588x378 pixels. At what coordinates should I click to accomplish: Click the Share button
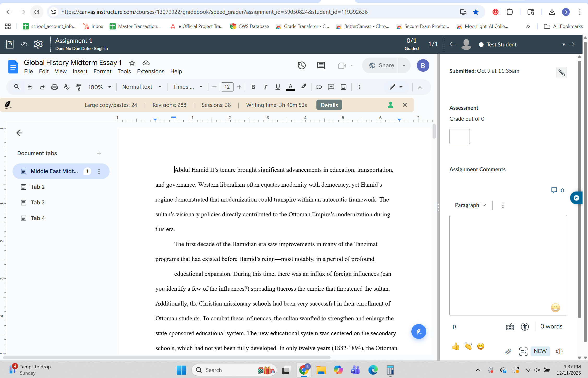(x=386, y=65)
